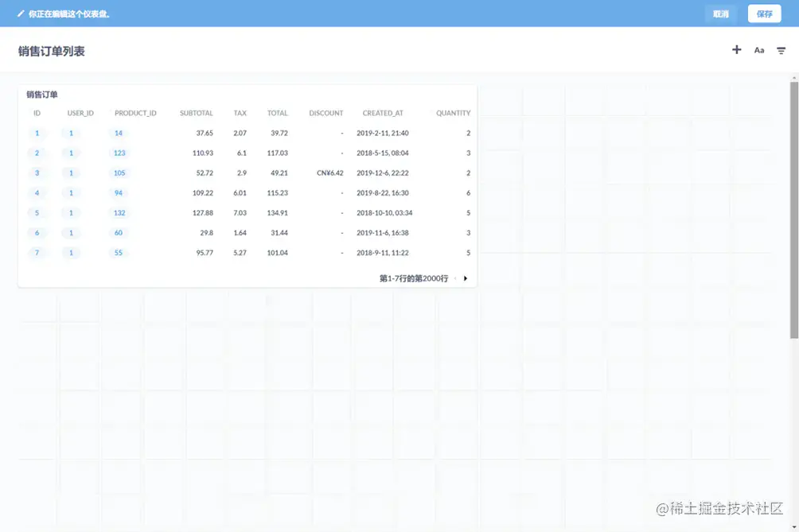Image resolution: width=799 pixels, height=532 pixels.
Task: Click product ID 132 link
Action: click(x=119, y=213)
